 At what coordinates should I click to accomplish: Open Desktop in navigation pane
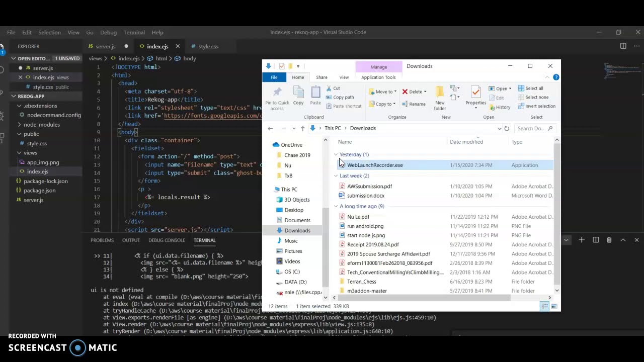[x=294, y=210]
